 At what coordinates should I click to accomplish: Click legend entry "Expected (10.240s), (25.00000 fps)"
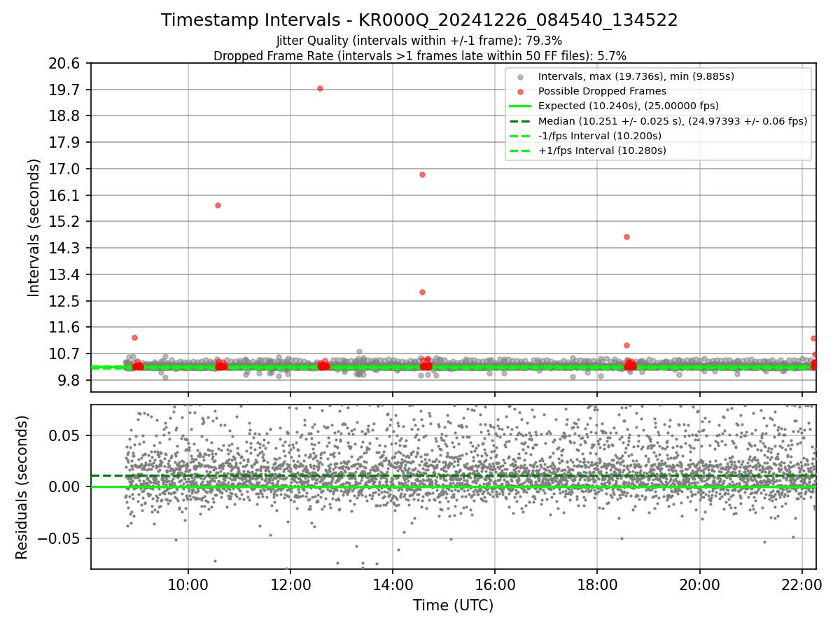coord(629,106)
